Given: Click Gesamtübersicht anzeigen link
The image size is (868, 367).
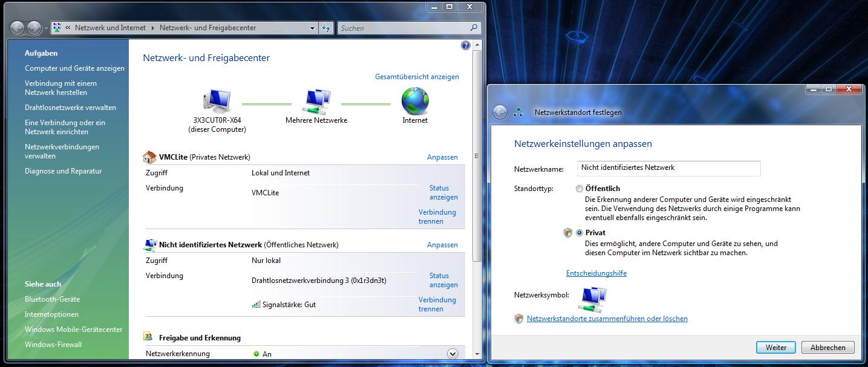Looking at the screenshot, I should point(417,77).
